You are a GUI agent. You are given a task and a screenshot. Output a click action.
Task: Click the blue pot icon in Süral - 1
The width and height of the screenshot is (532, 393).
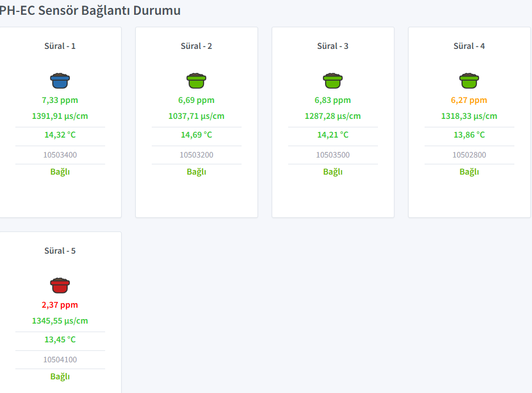pos(60,81)
